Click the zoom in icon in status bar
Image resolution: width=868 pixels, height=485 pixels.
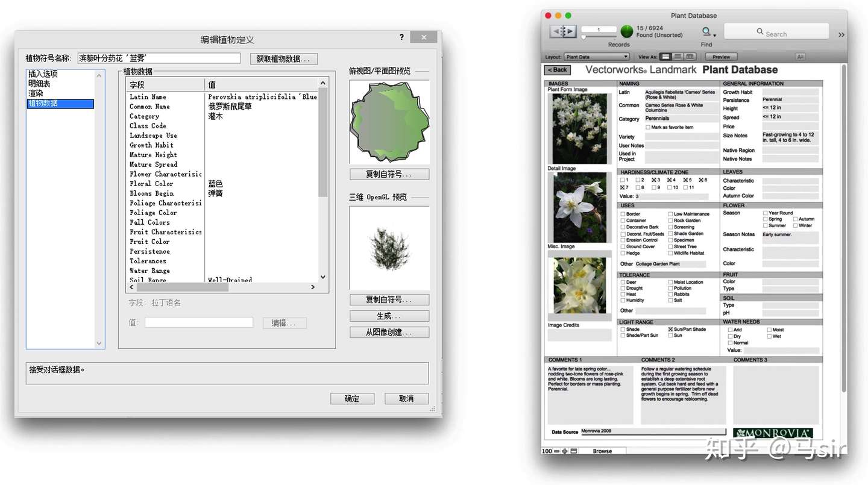pos(565,451)
